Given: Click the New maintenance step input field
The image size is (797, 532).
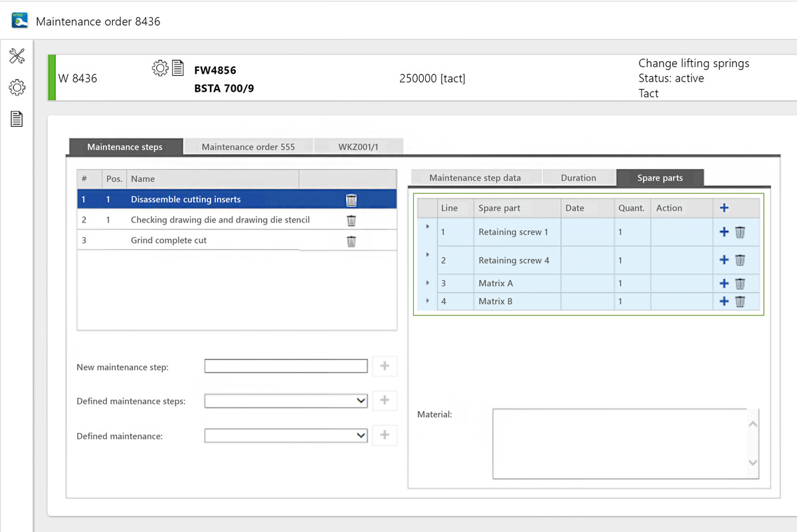Looking at the screenshot, I should (x=286, y=366).
